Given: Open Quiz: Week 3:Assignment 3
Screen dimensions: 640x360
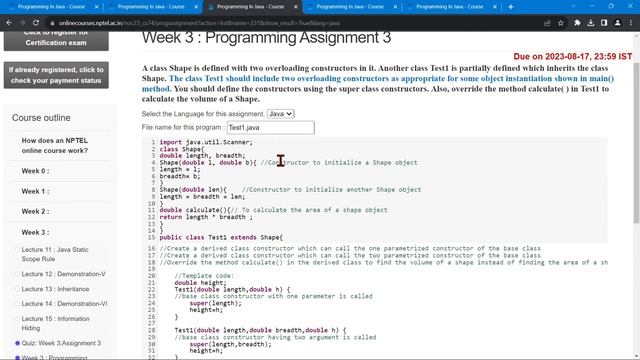Looking at the screenshot, I should tap(61, 343).
